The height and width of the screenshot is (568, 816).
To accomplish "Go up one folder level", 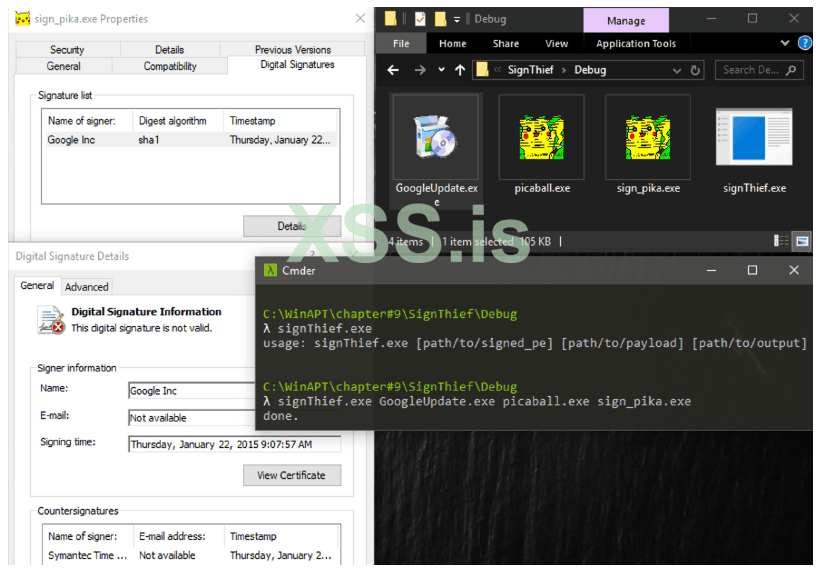I will pyautogui.click(x=460, y=70).
